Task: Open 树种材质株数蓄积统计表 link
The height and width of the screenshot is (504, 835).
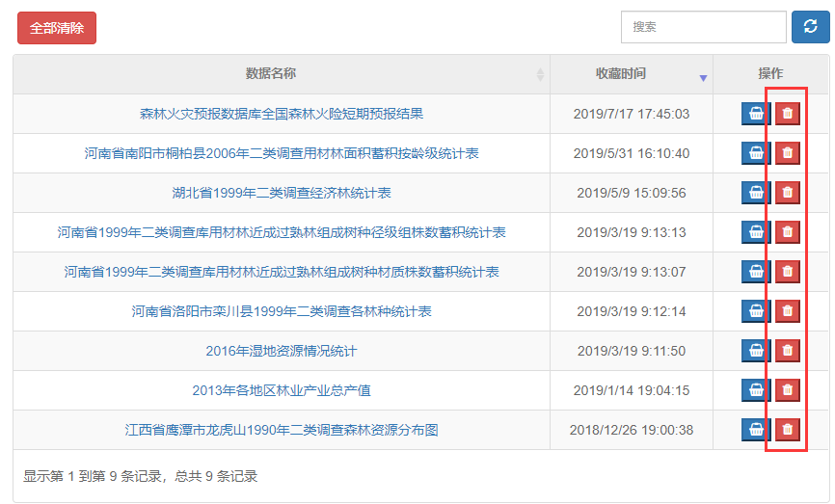Action: click(x=282, y=272)
